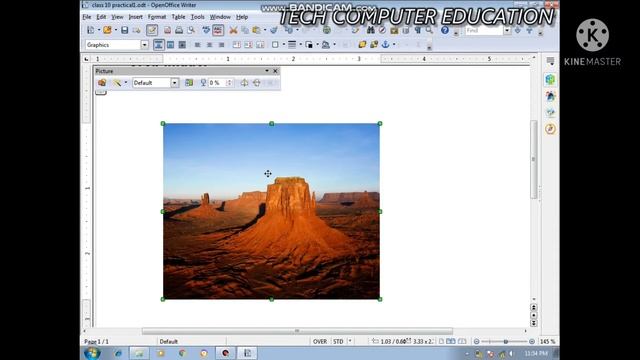Click the Picture toolbar Filter wand icon
640x360 pixels.
coord(117,83)
